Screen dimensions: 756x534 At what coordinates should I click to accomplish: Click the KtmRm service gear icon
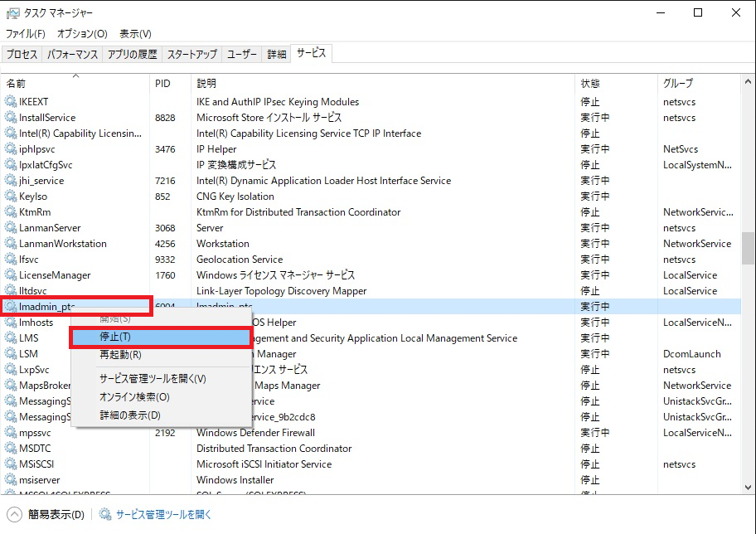pos(11,211)
